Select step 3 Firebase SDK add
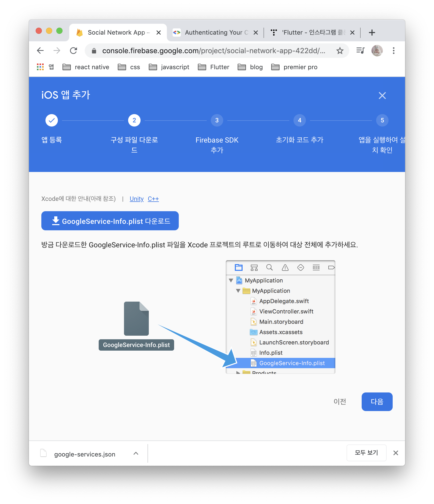 pos(217,120)
